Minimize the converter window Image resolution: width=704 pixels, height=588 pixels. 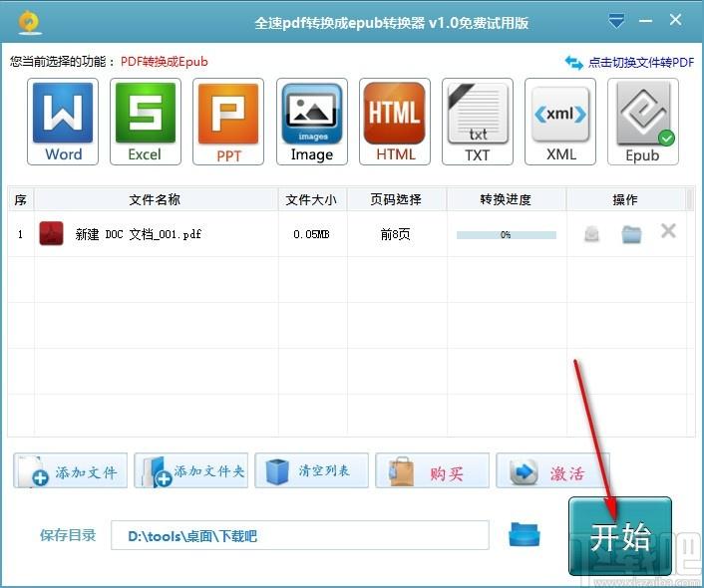pos(645,21)
